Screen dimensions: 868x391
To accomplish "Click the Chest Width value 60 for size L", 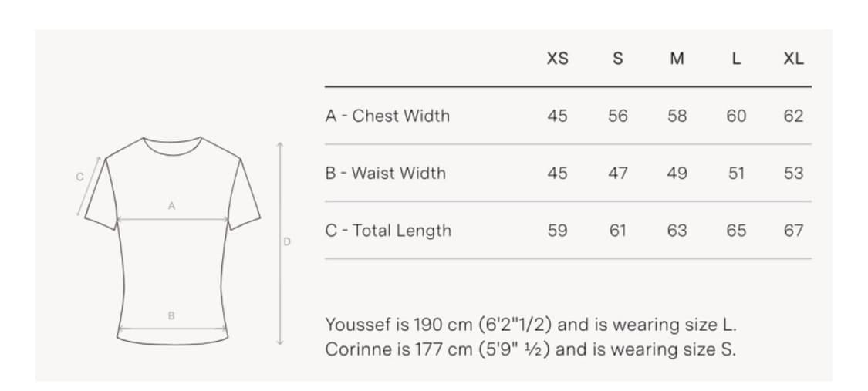I will point(736,116).
